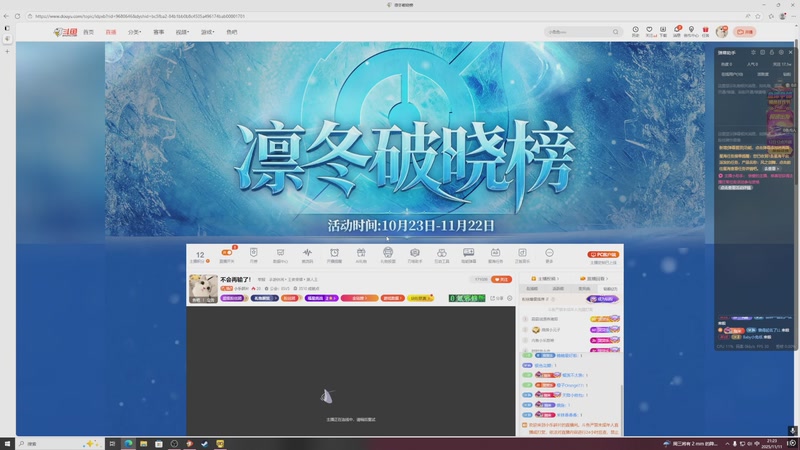The width and height of the screenshot is (800, 450).
Task: Click the hexagon camera icon in toolbar
Action: (x=415, y=253)
